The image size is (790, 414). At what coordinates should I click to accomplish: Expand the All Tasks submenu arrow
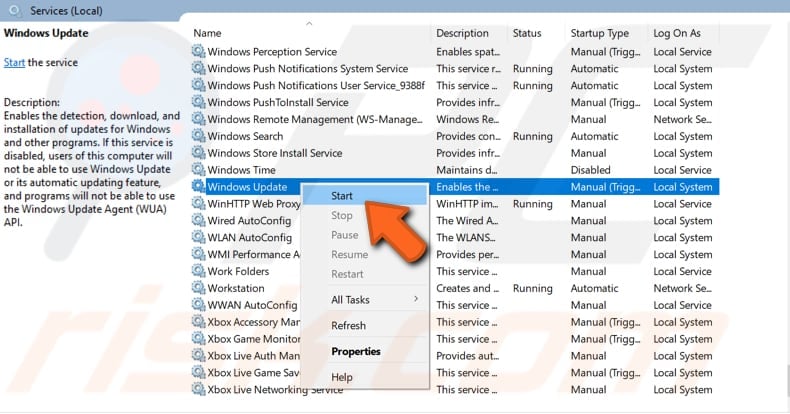coord(416,299)
